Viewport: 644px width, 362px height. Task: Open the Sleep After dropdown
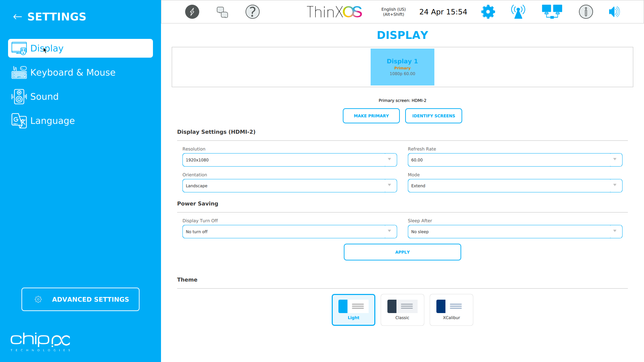(515, 232)
